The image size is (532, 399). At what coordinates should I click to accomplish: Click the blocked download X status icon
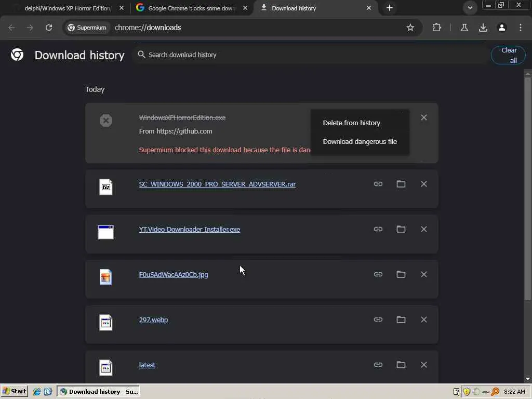click(106, 121)
